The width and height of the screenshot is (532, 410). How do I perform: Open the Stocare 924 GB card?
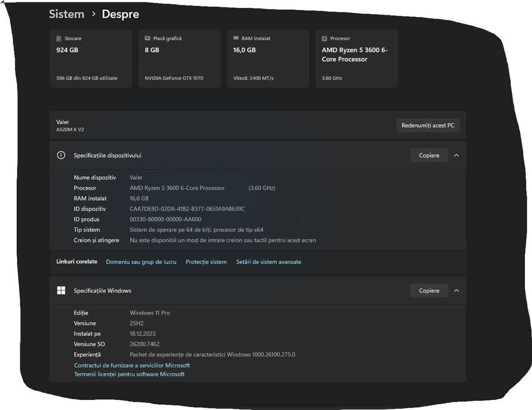[91, 59]
